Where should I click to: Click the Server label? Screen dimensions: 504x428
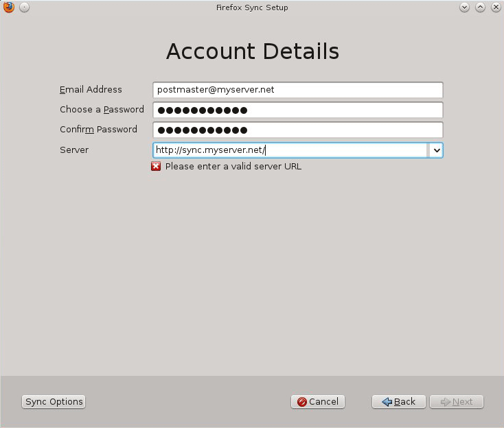pos(74,150)
